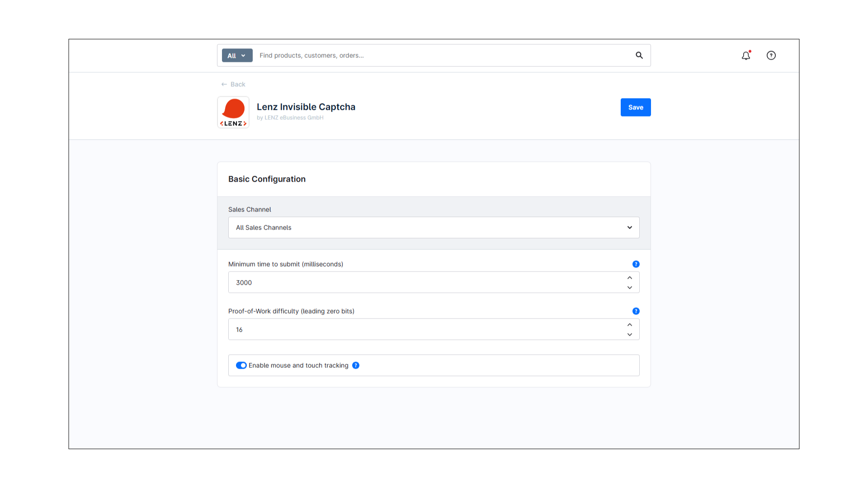Click Enable mouse and touch tracking label

click(x=298, y=365)
